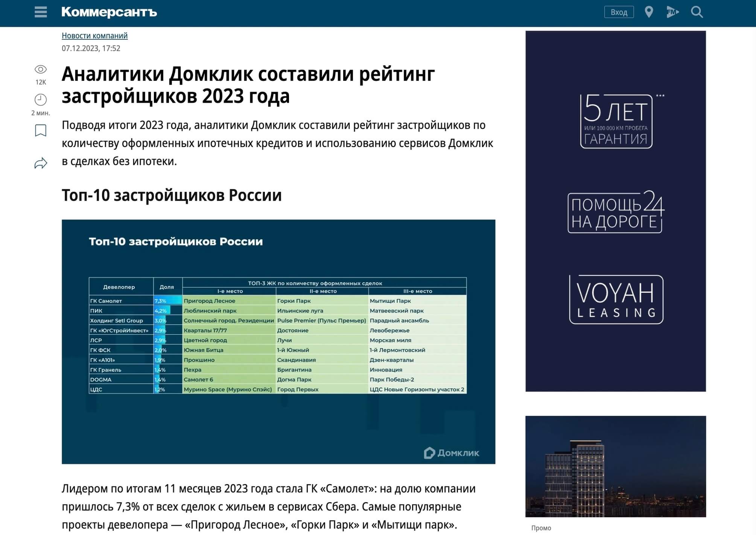Screen dimensions: 756x535
Task: Click the Люблинский парк cell
Action: click(x=229, y=310)
